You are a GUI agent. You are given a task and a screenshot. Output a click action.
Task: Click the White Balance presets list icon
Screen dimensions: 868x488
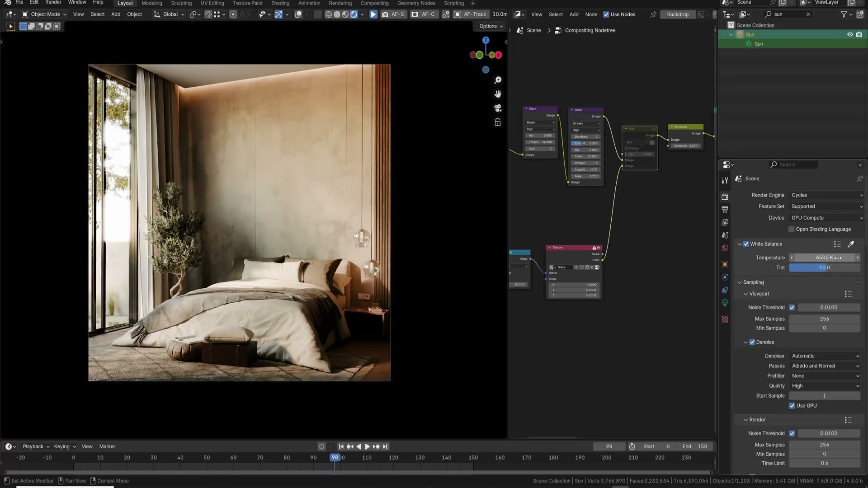[837, 244]
